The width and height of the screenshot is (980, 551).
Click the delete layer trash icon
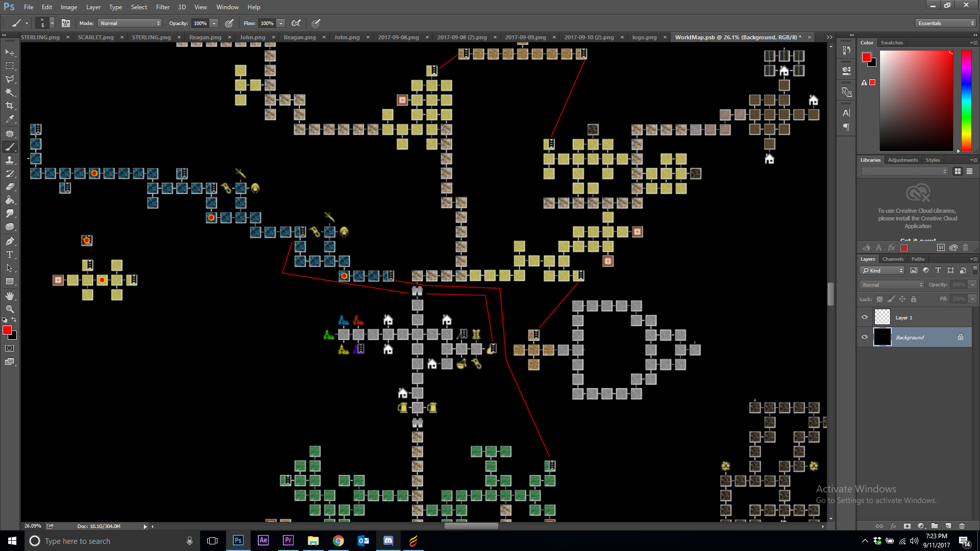(962, 525)
